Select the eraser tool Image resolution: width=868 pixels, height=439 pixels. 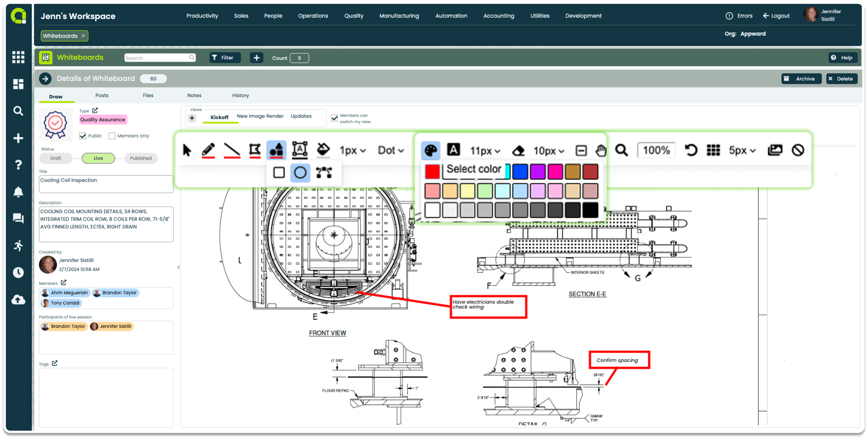pos(518,150)
